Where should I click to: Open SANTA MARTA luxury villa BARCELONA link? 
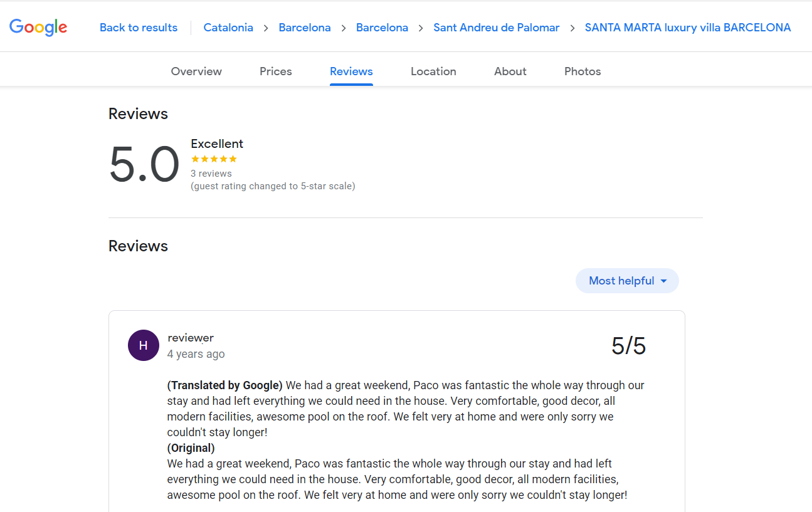click(x=688, y=28)
